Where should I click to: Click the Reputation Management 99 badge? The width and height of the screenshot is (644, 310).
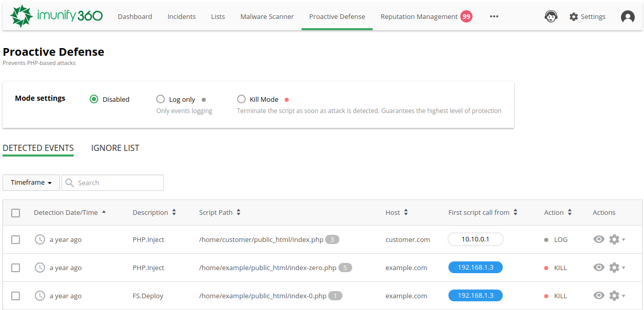coord(466,16)
